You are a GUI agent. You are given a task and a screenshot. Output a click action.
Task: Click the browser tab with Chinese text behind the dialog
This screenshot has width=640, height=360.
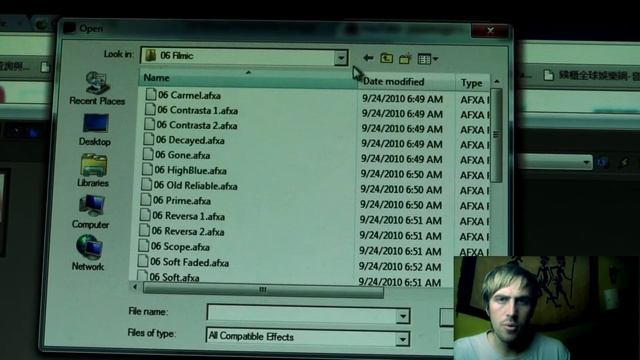click(592, 76)
